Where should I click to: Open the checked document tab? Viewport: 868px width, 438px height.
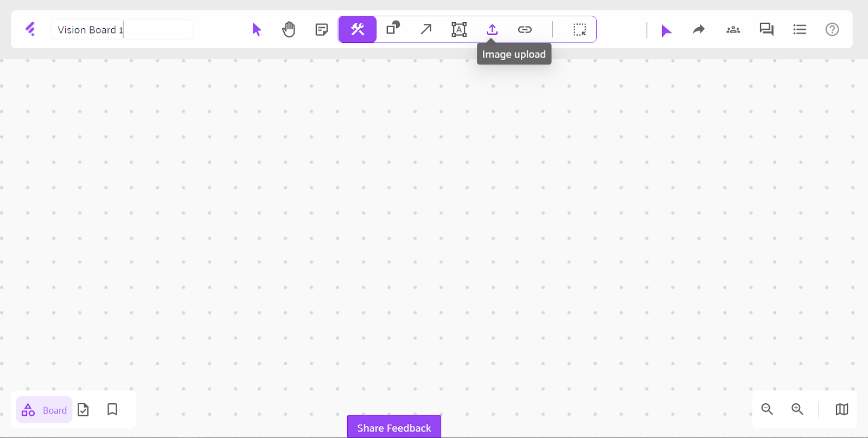tap(84, 409)
